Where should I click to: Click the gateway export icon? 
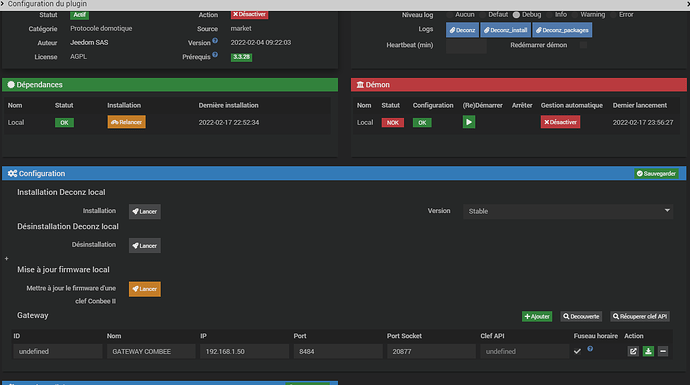coord(633,351)
